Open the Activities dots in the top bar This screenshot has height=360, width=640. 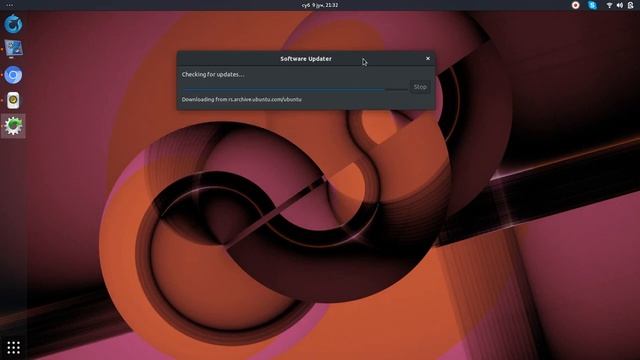click(x=9, y=5)
